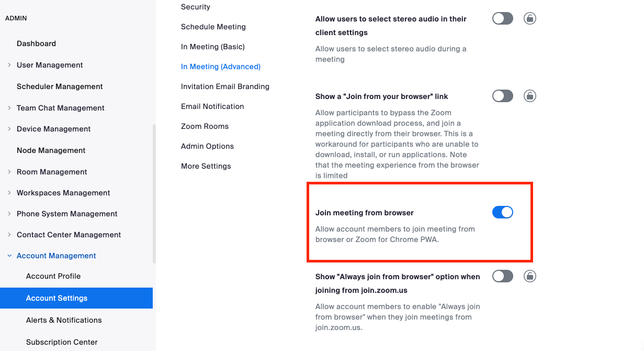Enable the "Join from your browser" link
Image resolution: width=644 pixels, height=351 pixels.
tap(502, 96)
